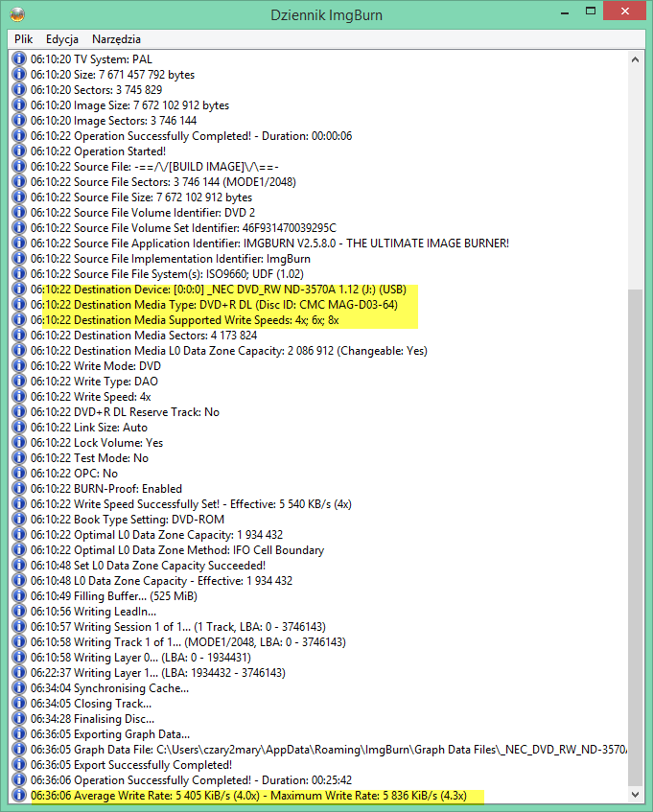
Task: Select the Source File Application Identifier line
Action: click(x=269, y=244)
